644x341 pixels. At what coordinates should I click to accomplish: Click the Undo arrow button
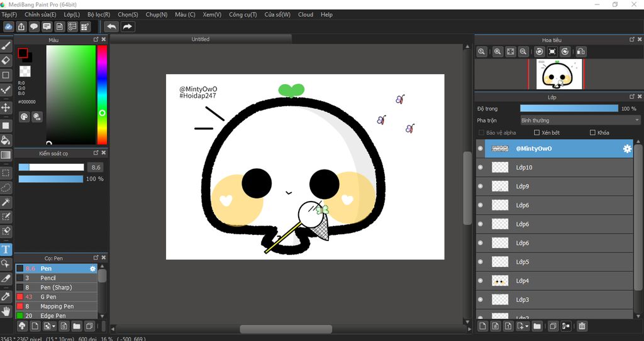click(x=111, y=26)
